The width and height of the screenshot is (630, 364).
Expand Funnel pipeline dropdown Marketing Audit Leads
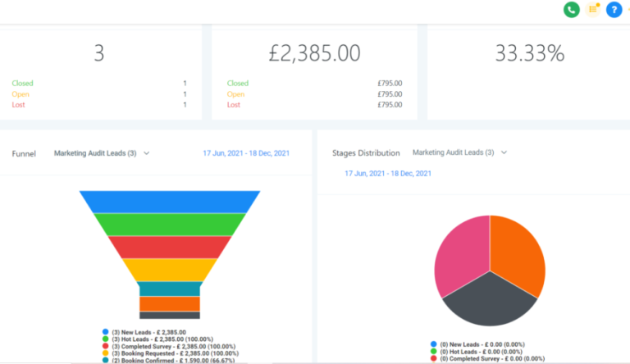102,153
